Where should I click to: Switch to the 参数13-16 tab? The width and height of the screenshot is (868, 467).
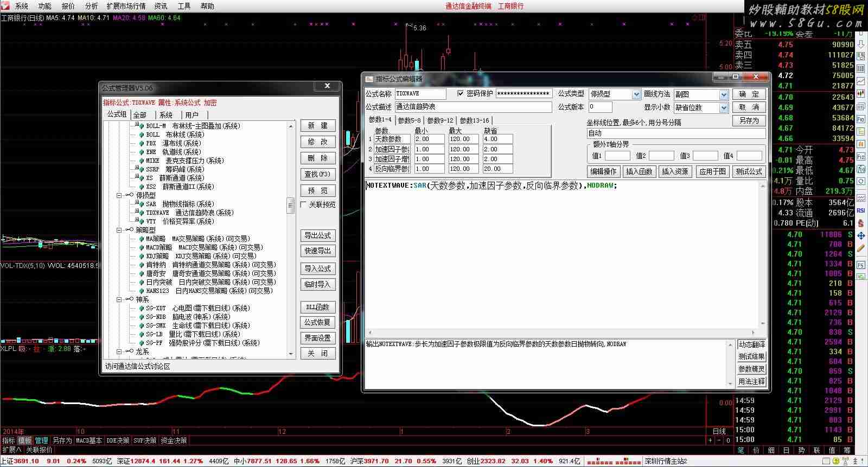[x=475, y=120]
